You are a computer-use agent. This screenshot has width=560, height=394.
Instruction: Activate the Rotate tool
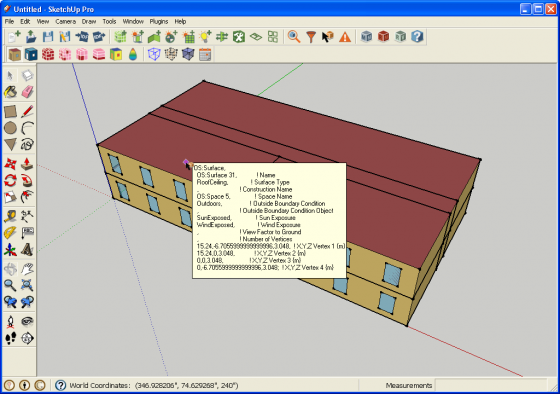10,180
